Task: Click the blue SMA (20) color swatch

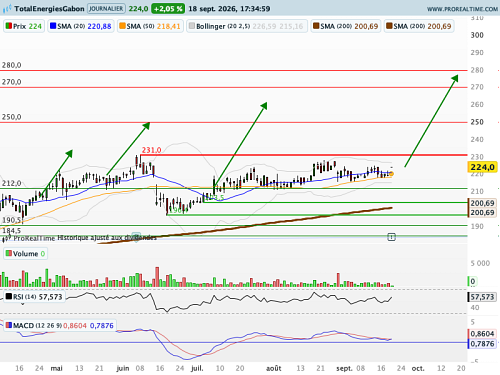Action: click(x=53, y=26)
